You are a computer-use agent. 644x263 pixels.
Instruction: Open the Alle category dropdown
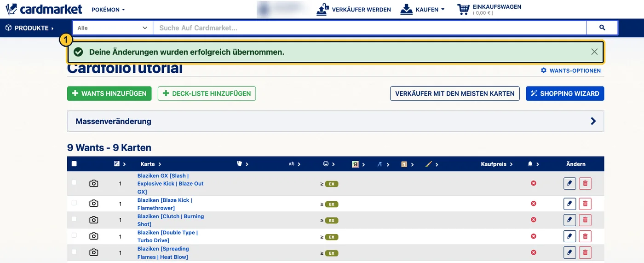point(113,28)
